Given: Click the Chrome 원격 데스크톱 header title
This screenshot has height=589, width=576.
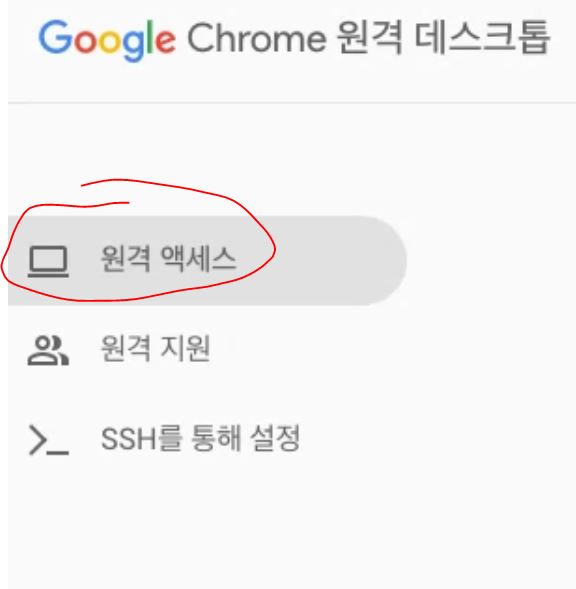Looking at the screenshot, I should [369, 38].
